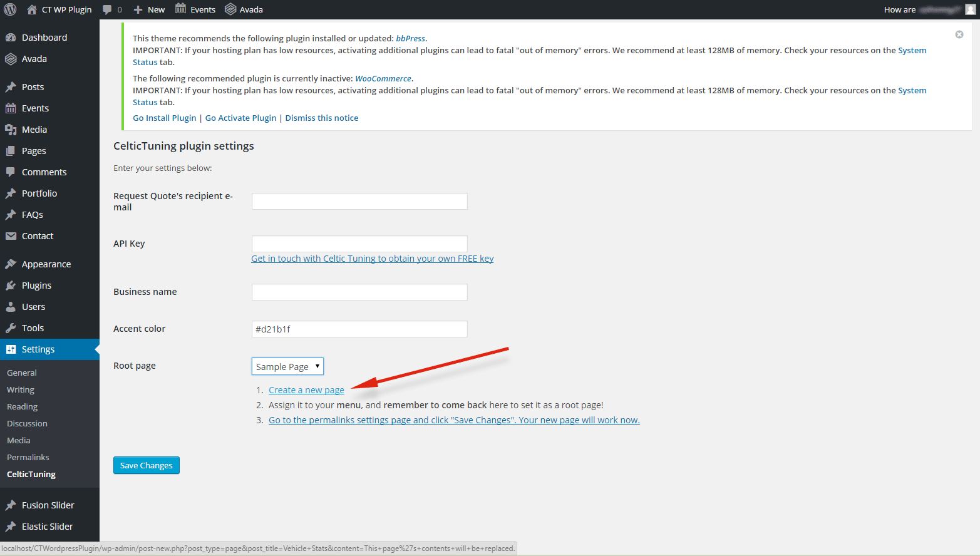Click the Tools wrench icon in sidebar
980x556 pixels.
[11, 328]
